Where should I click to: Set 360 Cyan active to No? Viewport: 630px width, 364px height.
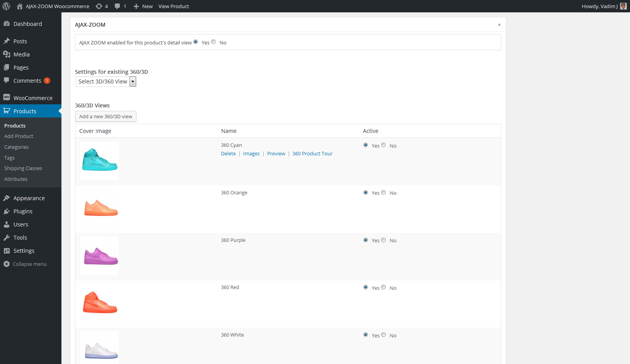coord(383,145)
